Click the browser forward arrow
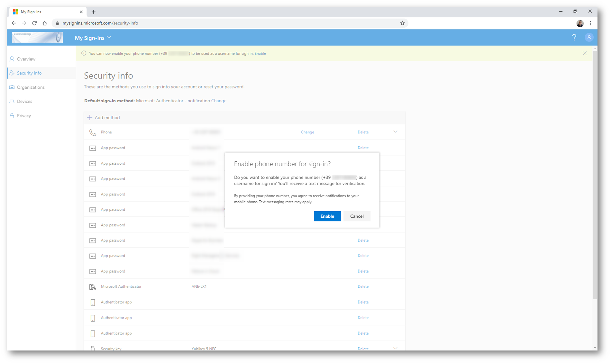The height and width of the screenshot is (364, 611). [24, 23]
